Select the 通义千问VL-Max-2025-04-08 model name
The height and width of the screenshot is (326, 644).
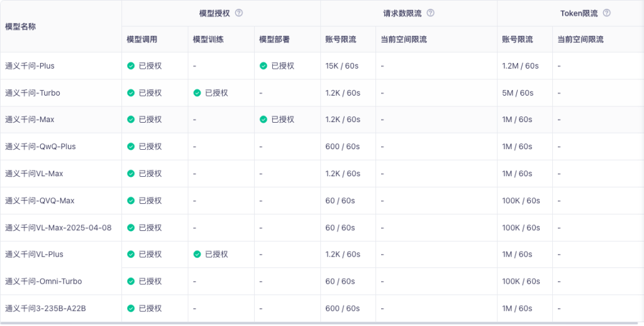pos(58,227)
